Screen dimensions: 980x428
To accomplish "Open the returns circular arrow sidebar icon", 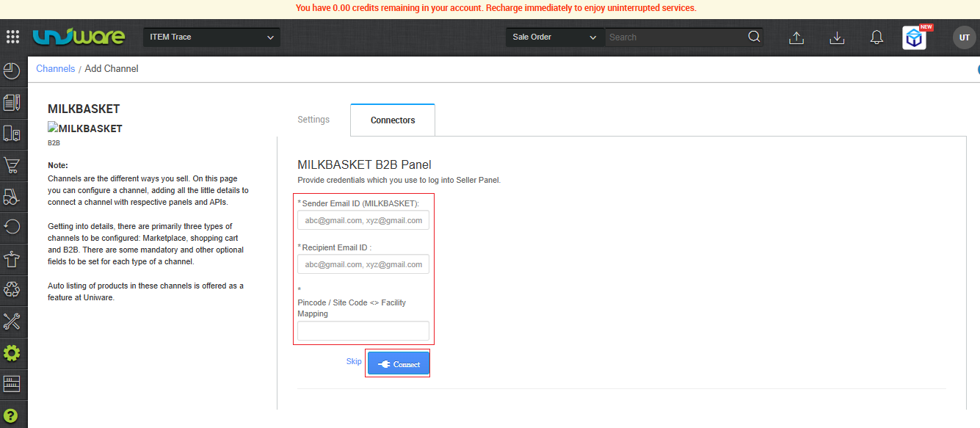I will coord(12,227).
